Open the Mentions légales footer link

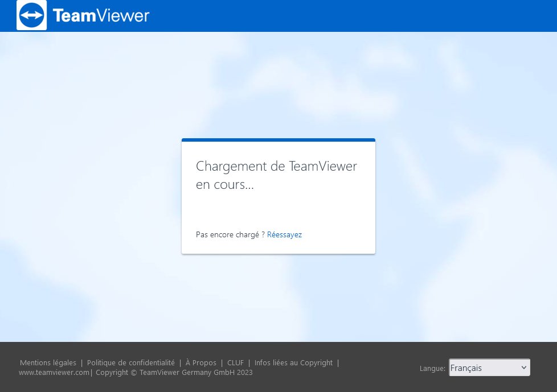coord(48,362)
